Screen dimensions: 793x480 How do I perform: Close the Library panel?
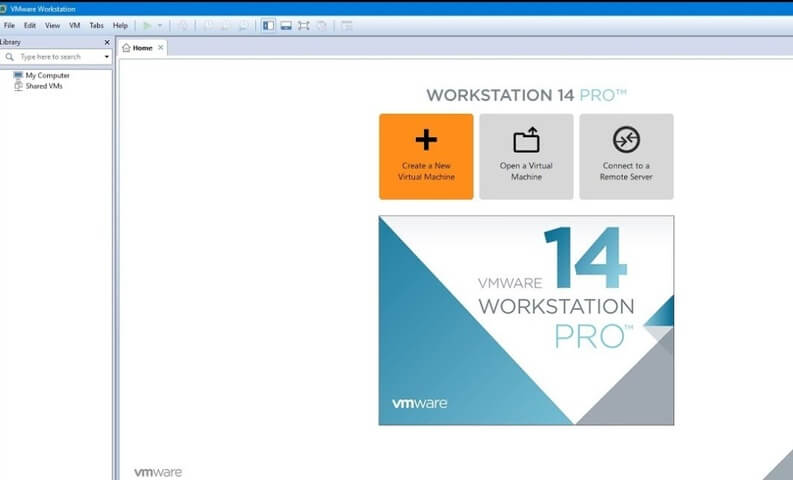(x=107, y=42)
